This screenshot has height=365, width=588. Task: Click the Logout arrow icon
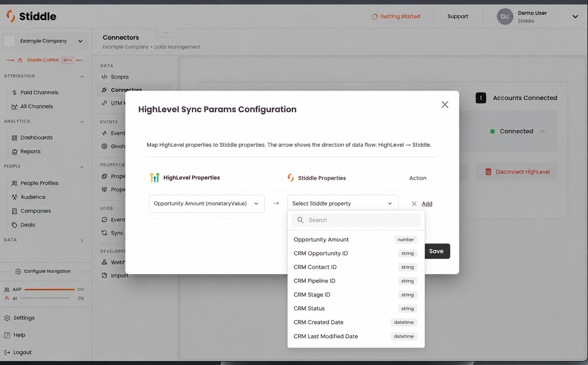(7, 352)
